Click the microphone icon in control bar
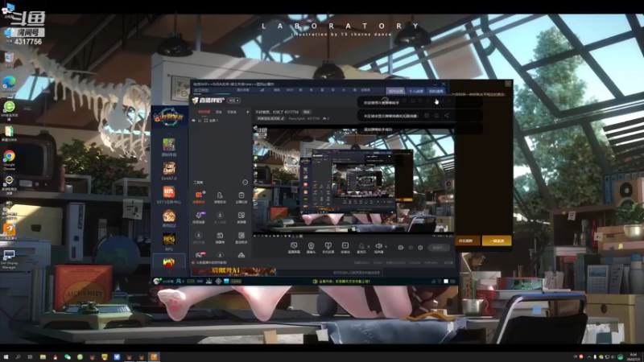Image resolution: width=644 pixels, height=362 pixels. click(361, 247)
